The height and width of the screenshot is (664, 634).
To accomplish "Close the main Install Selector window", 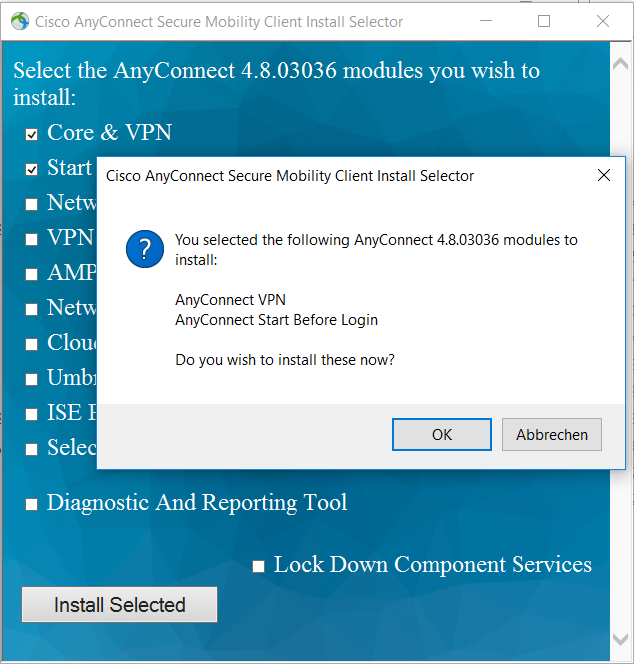I will (x=603, y=21).
